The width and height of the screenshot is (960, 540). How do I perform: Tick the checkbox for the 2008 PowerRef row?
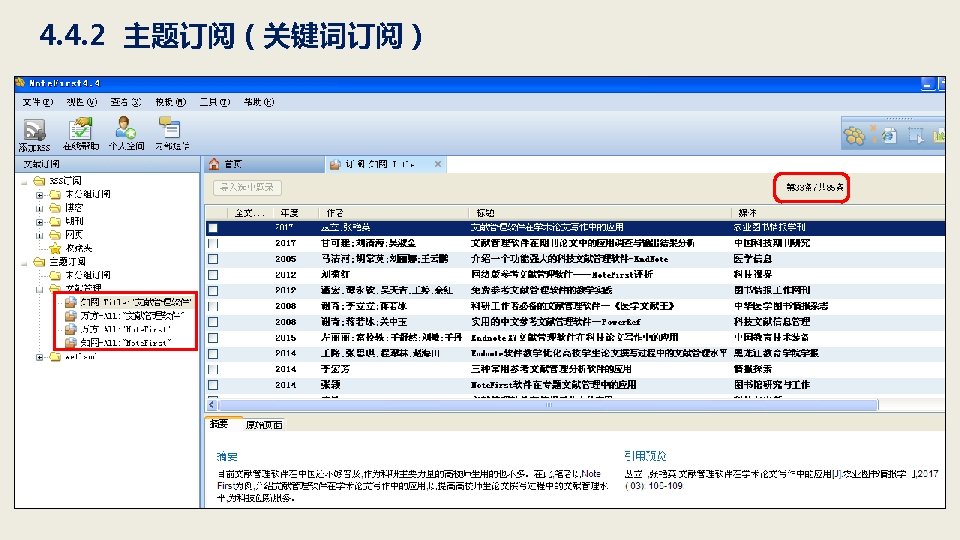click(213, 322)
